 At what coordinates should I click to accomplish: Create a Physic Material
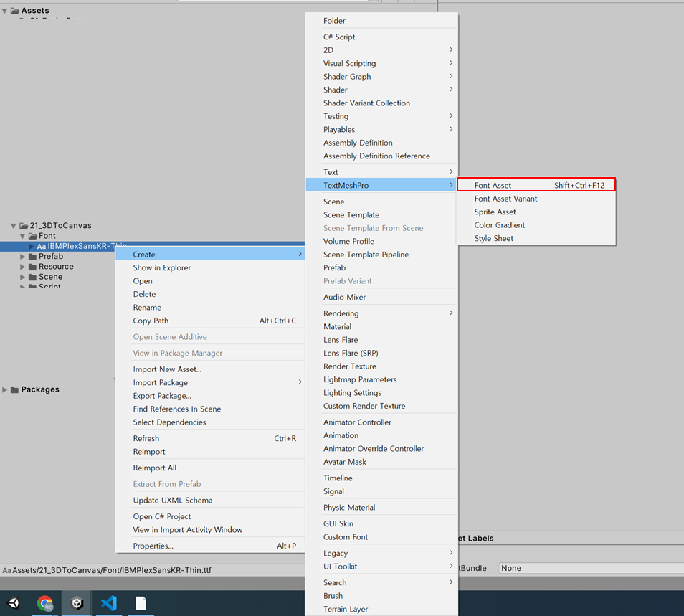381,508
